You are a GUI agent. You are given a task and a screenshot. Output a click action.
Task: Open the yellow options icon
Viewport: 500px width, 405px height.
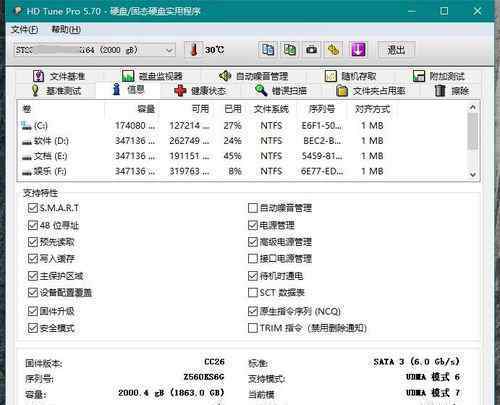[x=334, y=50]
